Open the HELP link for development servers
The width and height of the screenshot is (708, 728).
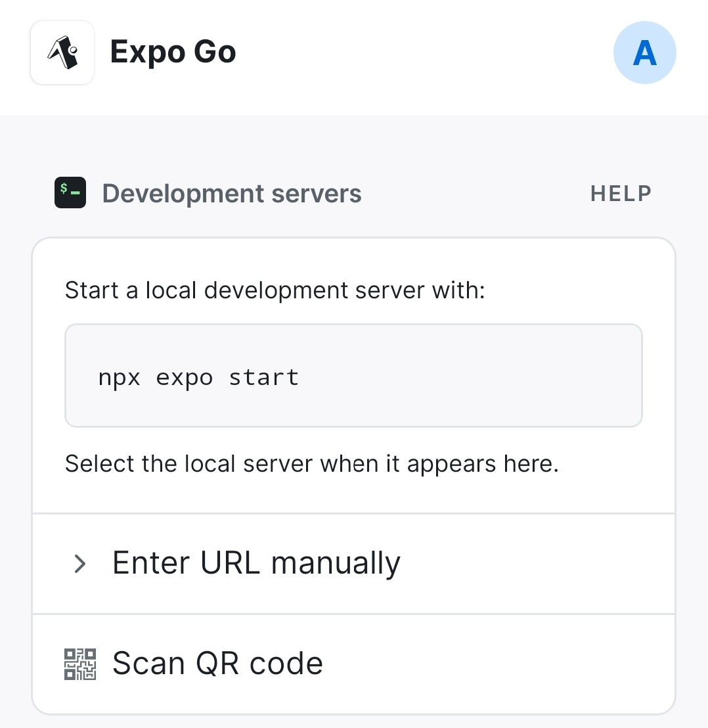(621, 194)
